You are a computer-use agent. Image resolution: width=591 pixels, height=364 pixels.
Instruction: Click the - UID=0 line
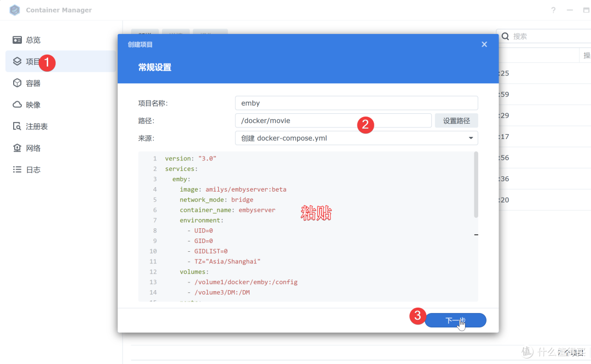[x=200, y=230]
